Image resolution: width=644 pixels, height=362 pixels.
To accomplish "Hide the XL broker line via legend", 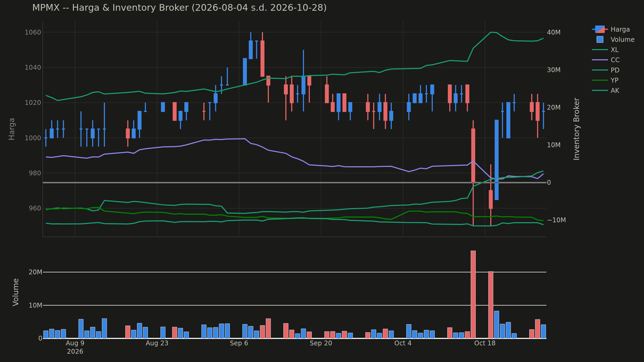I will pos(605,50).
